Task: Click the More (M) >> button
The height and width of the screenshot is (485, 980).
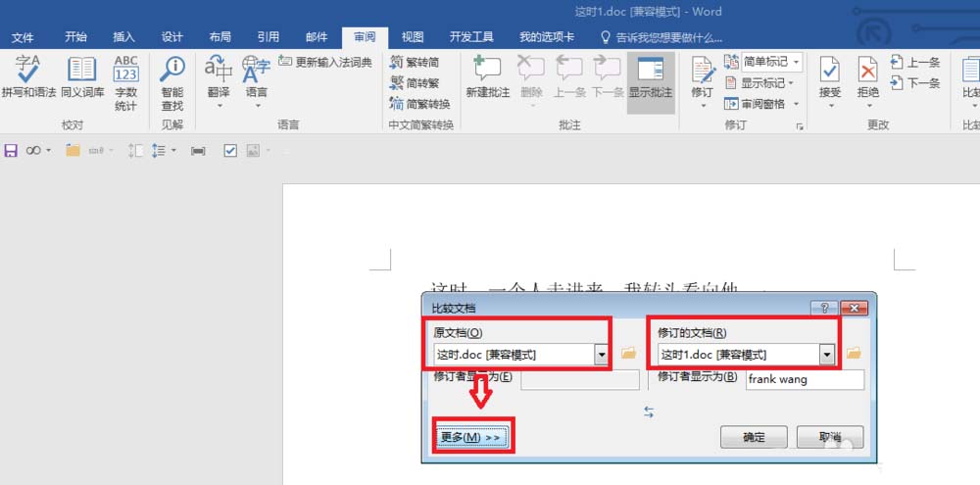Action: click(x=471, y=437)
